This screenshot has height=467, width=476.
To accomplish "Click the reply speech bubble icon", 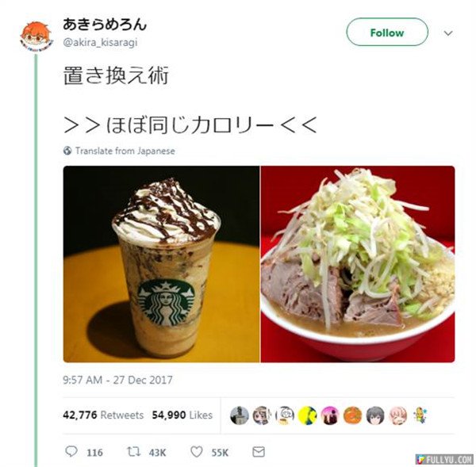I will coord(71,451).
